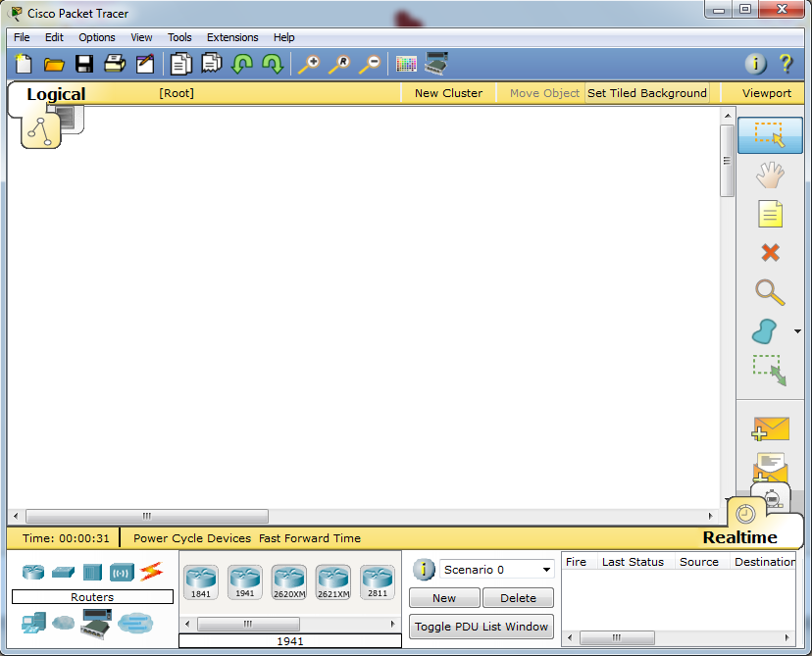Add a Simple PDU envelope
This screenshot has height=656, width=812.
pos(771,429)
